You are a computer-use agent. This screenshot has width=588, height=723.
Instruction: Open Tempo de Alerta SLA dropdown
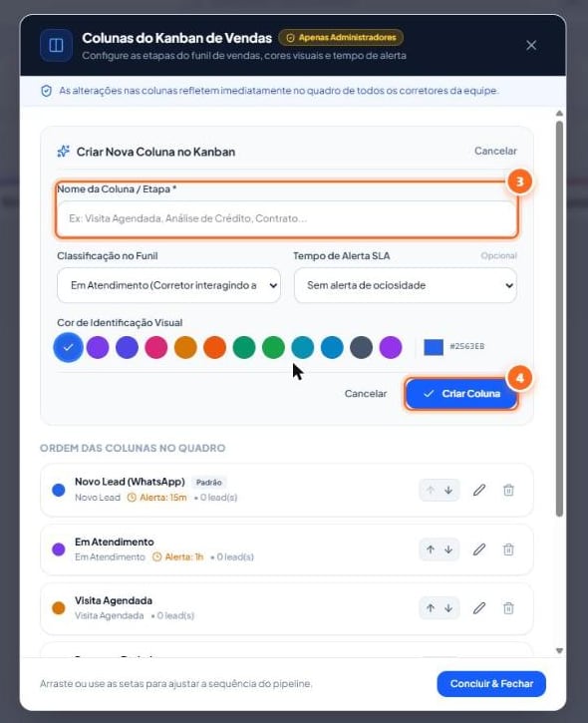point(405,285)
